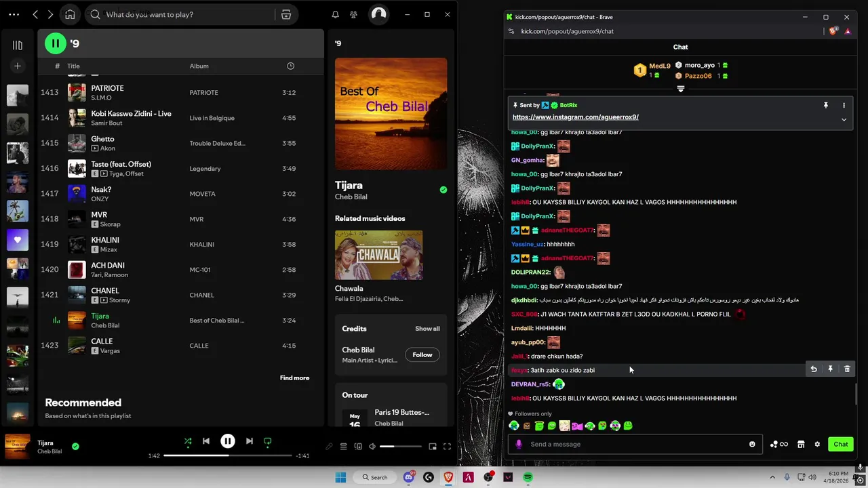Unpin the BotRix pinned message

826,105
